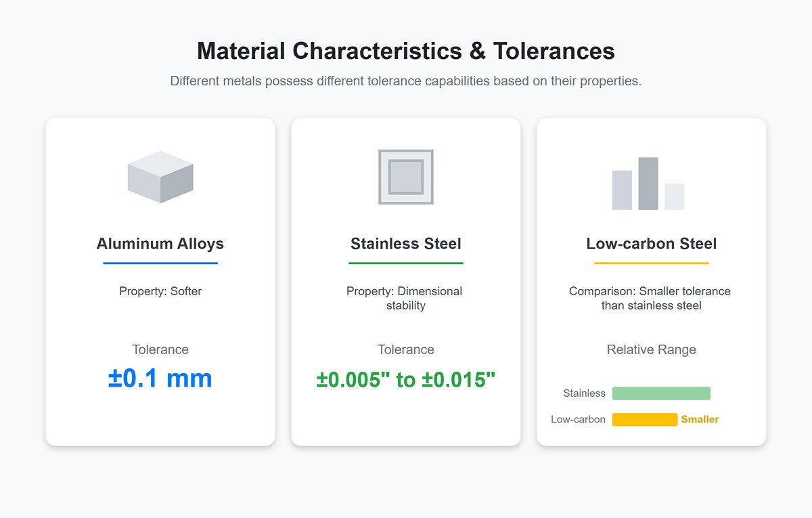Image resolution: width=812 pixels, height=518 pixels.
Task: Click the green Stainless range bar
Action: [x=661, y=393]
